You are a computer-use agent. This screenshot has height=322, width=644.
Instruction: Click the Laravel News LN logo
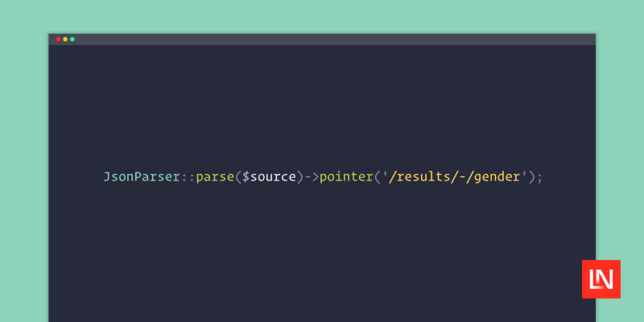(601, 279)
